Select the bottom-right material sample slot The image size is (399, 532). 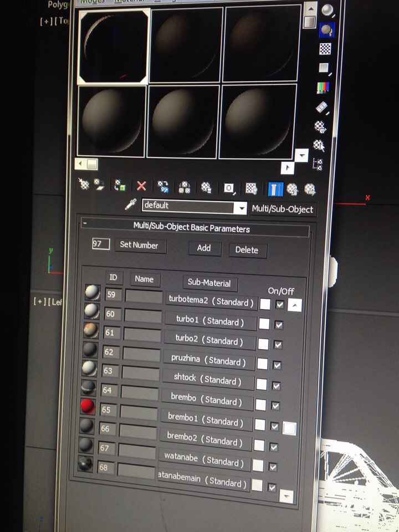(257, 121)
